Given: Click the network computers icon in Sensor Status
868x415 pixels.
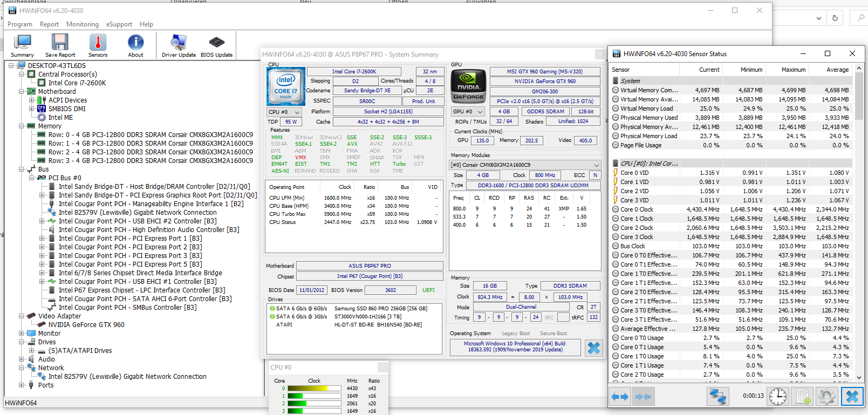Looking at the screenshot, I should coord(718,397).
